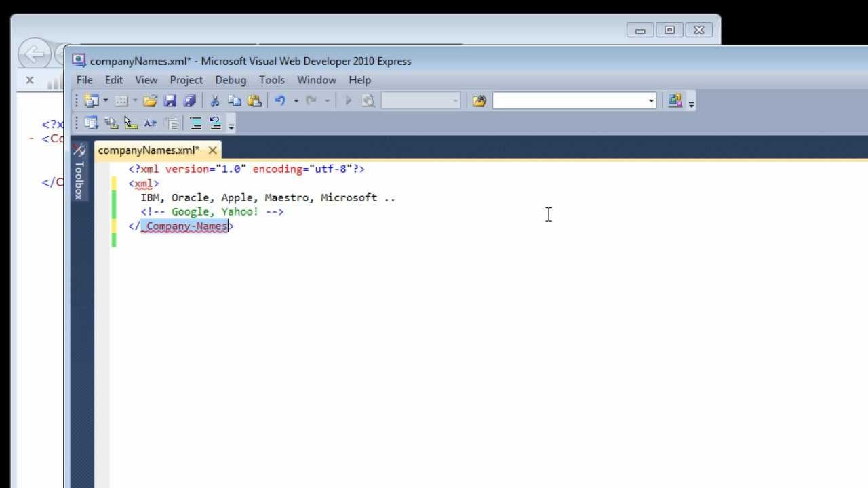The image size is (868, 488).
Task: Click the Start Debugging play icon
Action: pos(349,101)
